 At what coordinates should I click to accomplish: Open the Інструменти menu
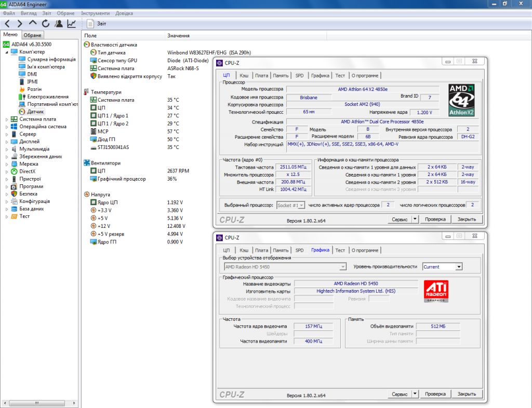[x=96, y=13]
